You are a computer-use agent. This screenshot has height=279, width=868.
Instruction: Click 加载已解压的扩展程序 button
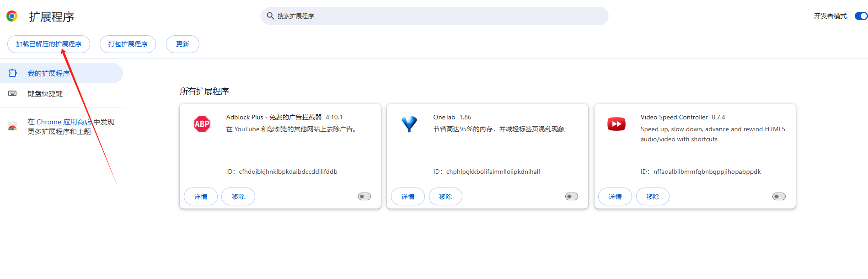pos(48,44)
